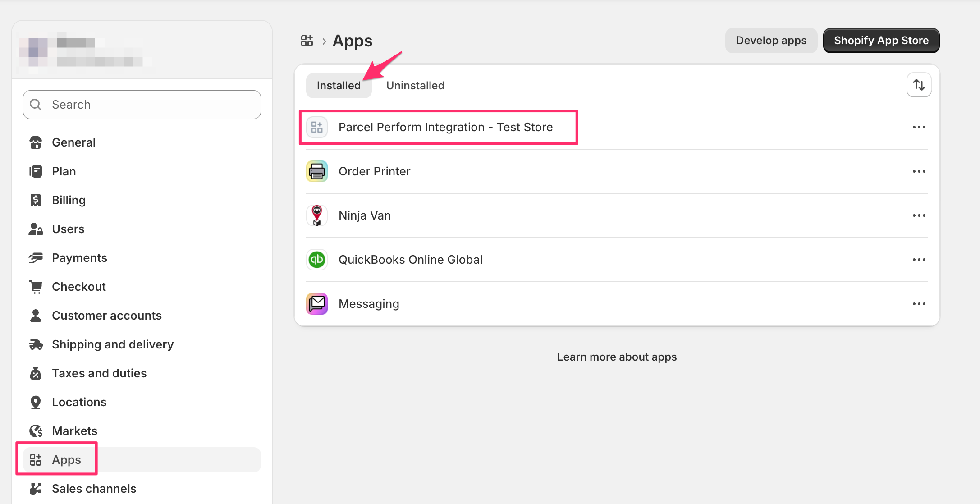Click the Parcel Perform Integration app icon
Screen dimensions: 980x504
click(317, 127)
